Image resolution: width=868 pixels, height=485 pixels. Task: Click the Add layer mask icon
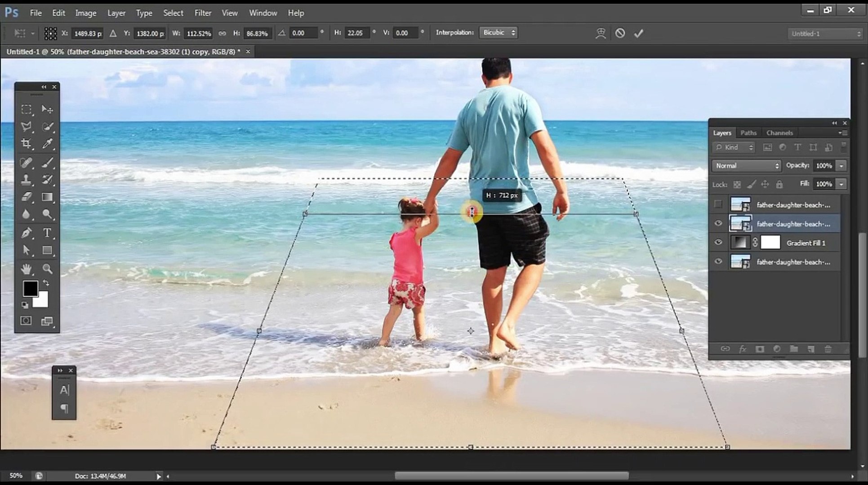coord(760,349)
